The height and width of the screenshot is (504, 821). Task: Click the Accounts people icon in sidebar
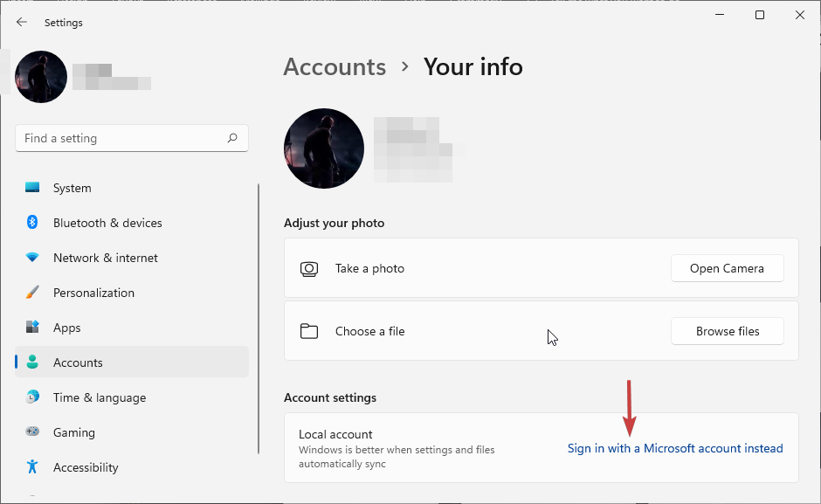click(x=33, y=362)
